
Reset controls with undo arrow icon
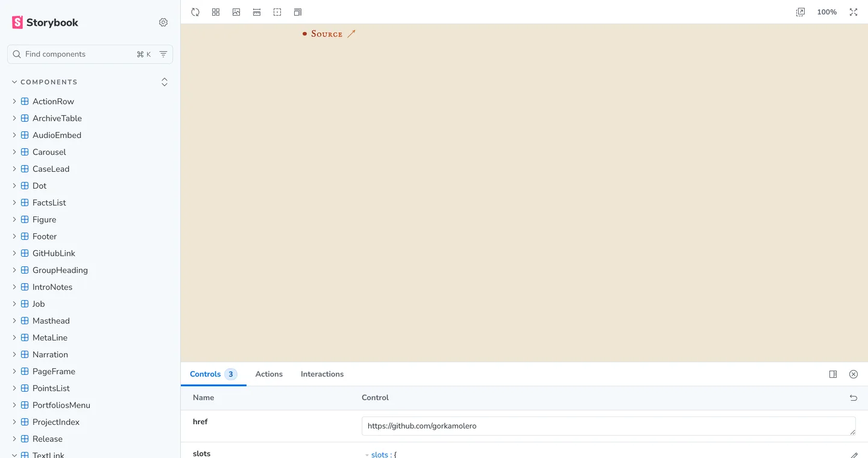854,398
